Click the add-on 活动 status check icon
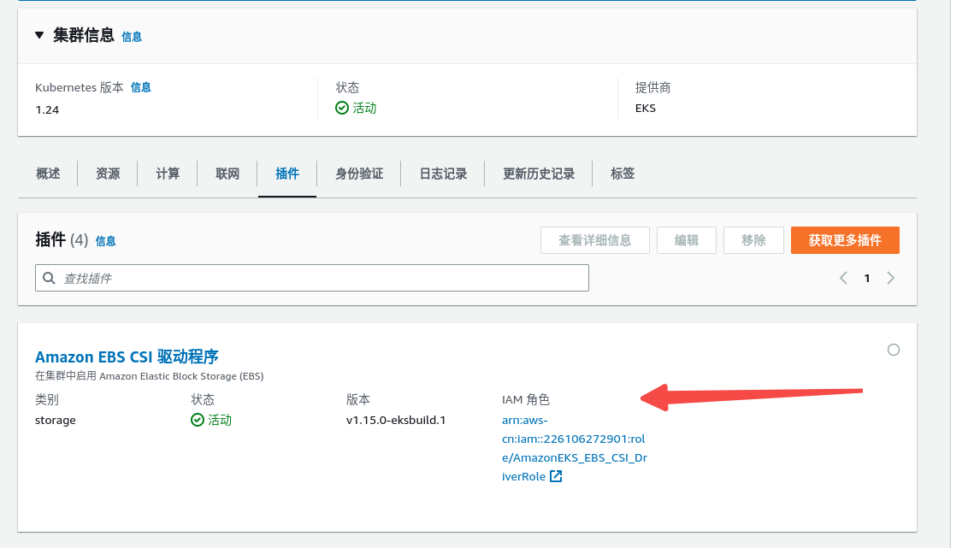The image size is (980, 548). click(198, 420)
